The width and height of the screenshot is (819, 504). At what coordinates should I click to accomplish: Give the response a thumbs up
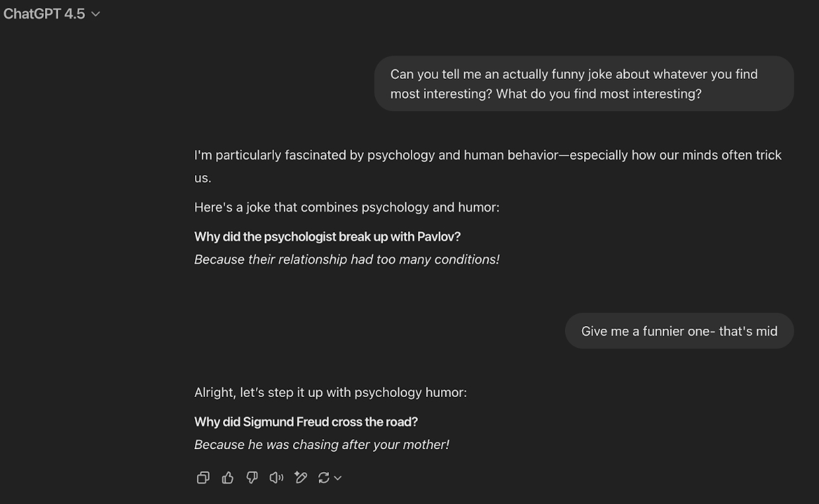click(x=228, y=478)
